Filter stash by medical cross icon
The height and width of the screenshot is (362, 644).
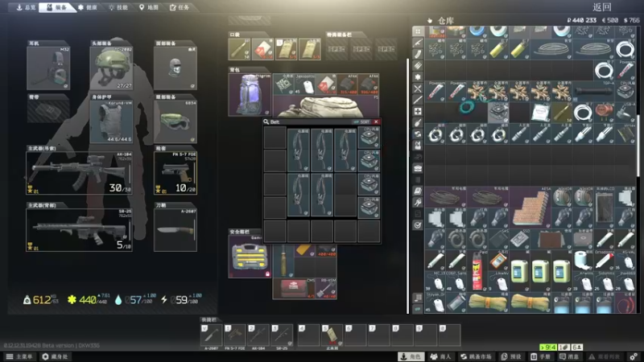pos(418,111)
